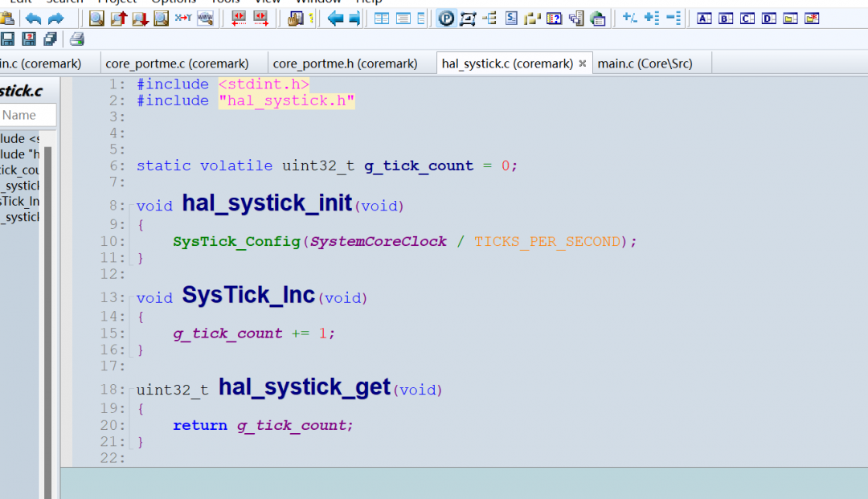Print the file with the printer icon
Viewport: 868px width, 499px height.
click(77, 39)
